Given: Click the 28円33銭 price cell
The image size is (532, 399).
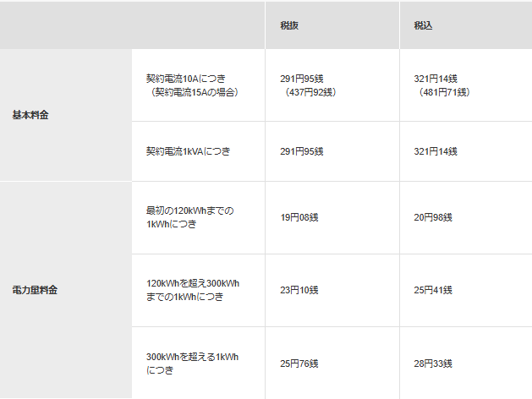Looking at the screenshot, I should point(433,363).
